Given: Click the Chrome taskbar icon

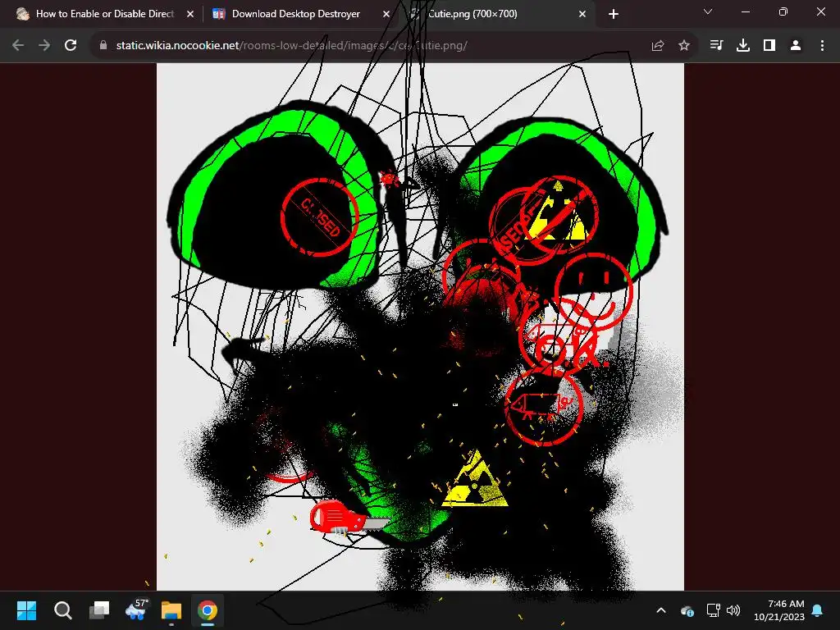Looking at the screenshot, I should (208, 610).
